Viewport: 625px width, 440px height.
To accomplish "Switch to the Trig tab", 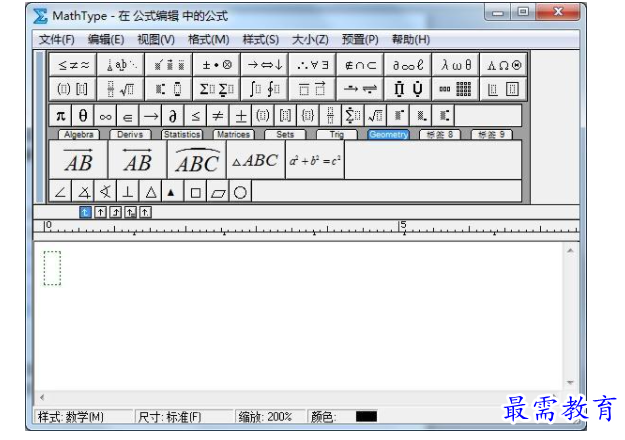I will click(x=336, y=134).
